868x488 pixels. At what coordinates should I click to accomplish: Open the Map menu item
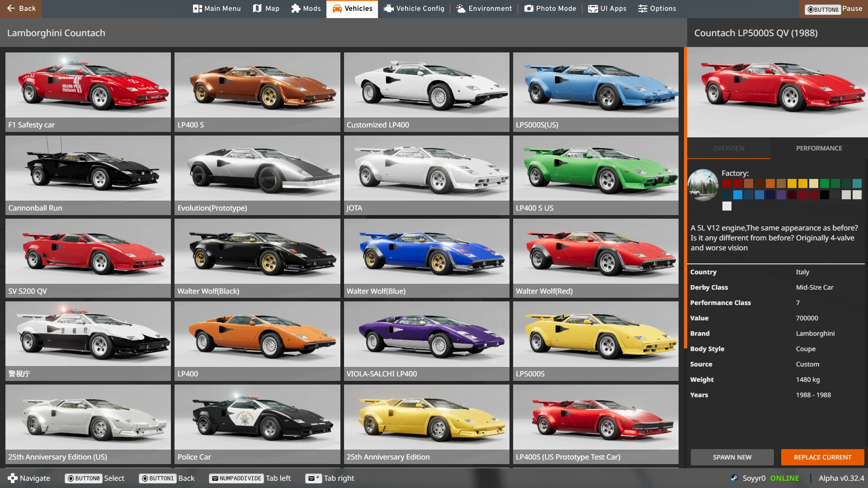click(266, 9)
